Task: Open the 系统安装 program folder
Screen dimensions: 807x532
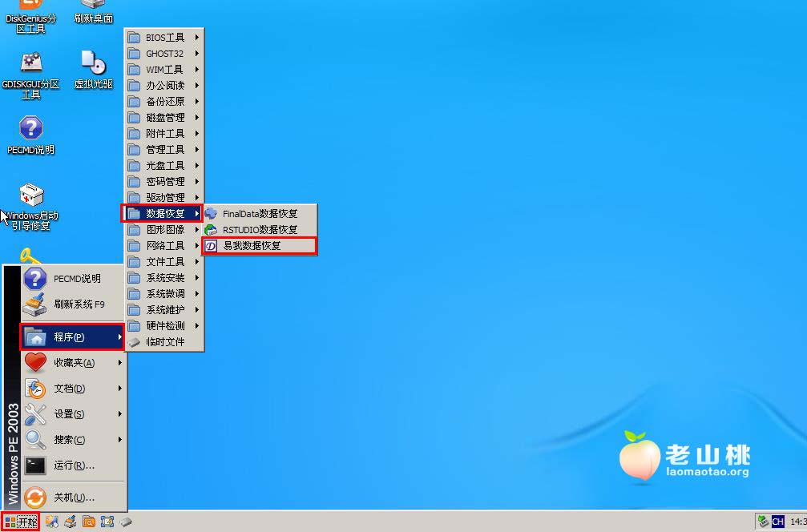Action: click(164, 277)
